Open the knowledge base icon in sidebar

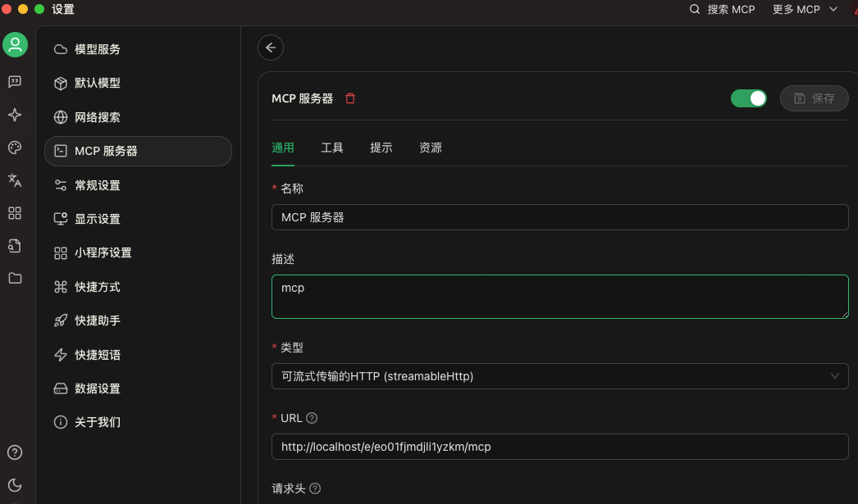coord(15,246)
